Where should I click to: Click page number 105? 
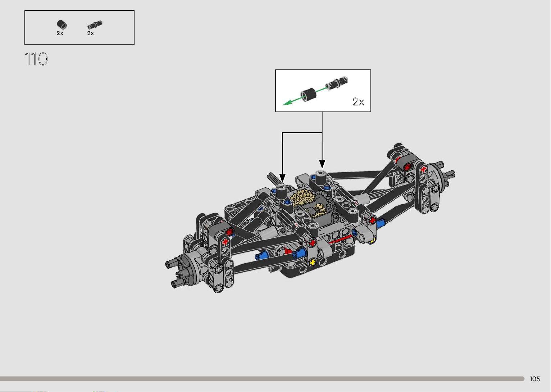point(534,379)
